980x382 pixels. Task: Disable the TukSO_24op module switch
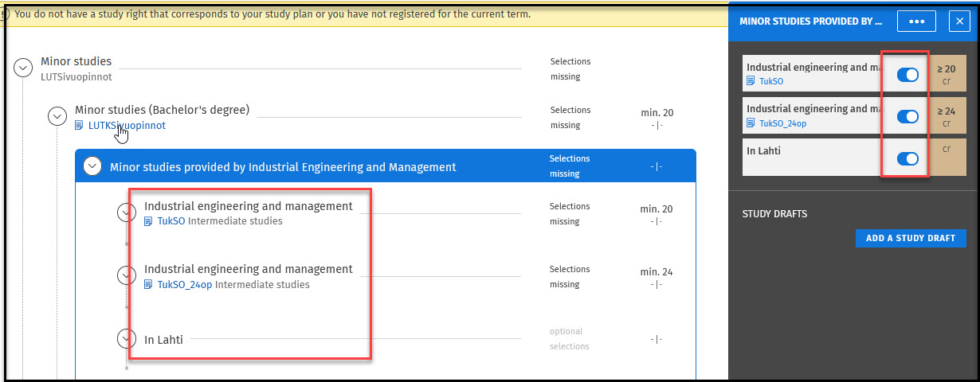coord(907,117)
